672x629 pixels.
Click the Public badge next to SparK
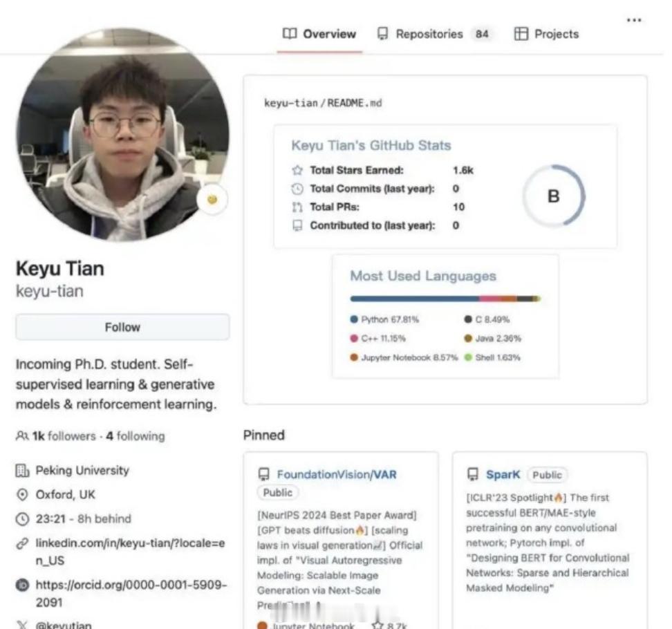coord(548,475)
